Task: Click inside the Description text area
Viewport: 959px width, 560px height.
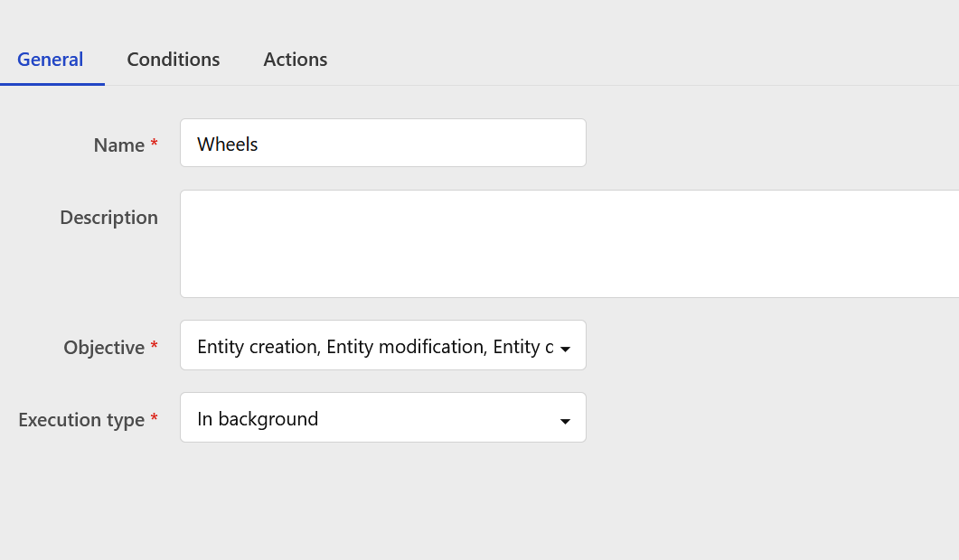Action: pos(569,244)
